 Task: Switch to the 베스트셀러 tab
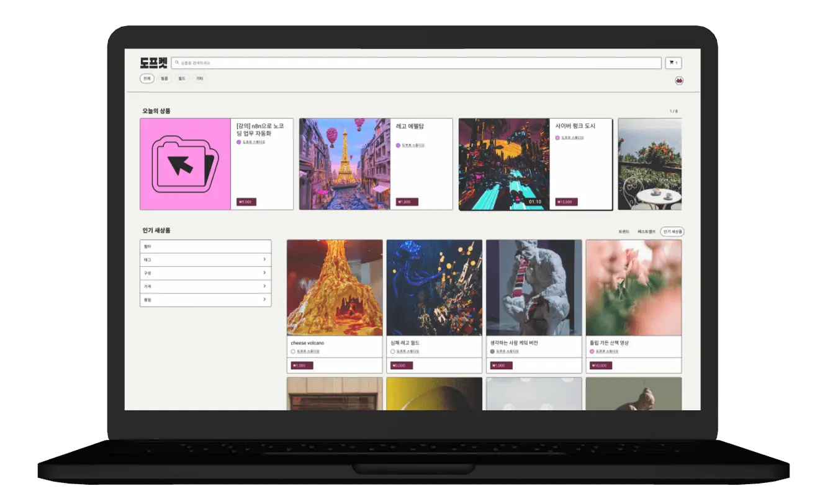click(x=646, y=232)
